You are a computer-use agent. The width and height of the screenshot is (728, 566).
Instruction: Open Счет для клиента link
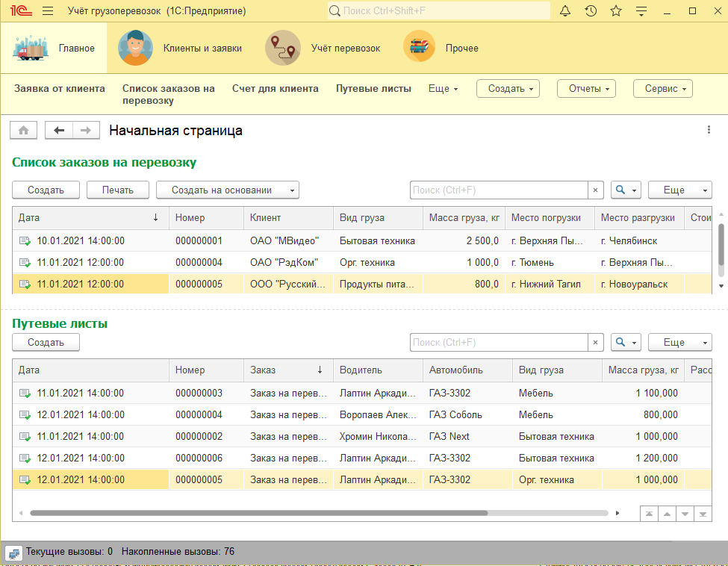(276, 89)
